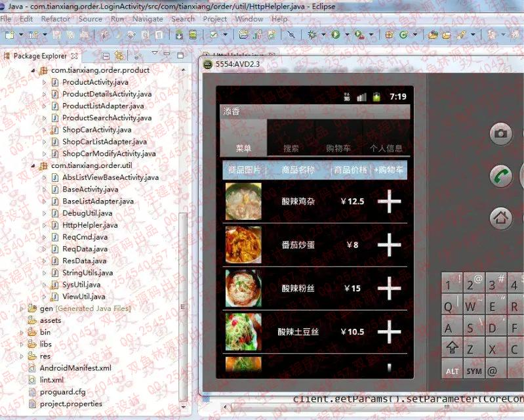This screenshot has height=420, width=524.
Task: Click the Debug bug icon
Action: [312, 34]
